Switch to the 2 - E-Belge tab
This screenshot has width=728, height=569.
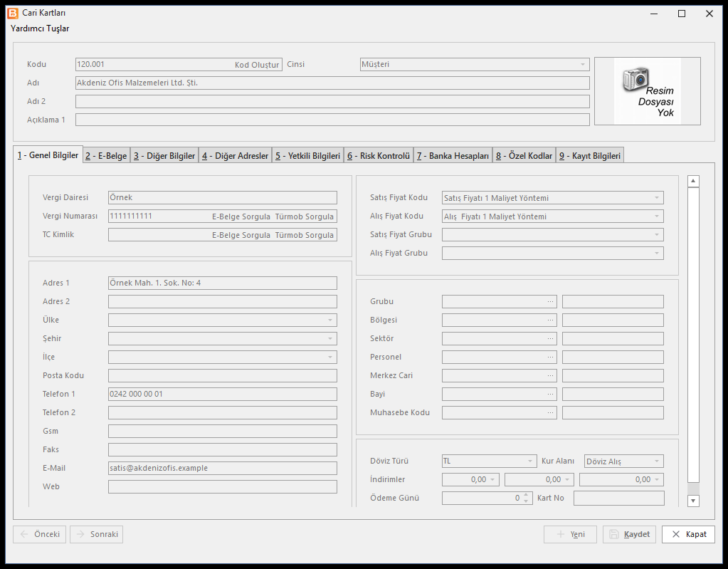(106, 156)
